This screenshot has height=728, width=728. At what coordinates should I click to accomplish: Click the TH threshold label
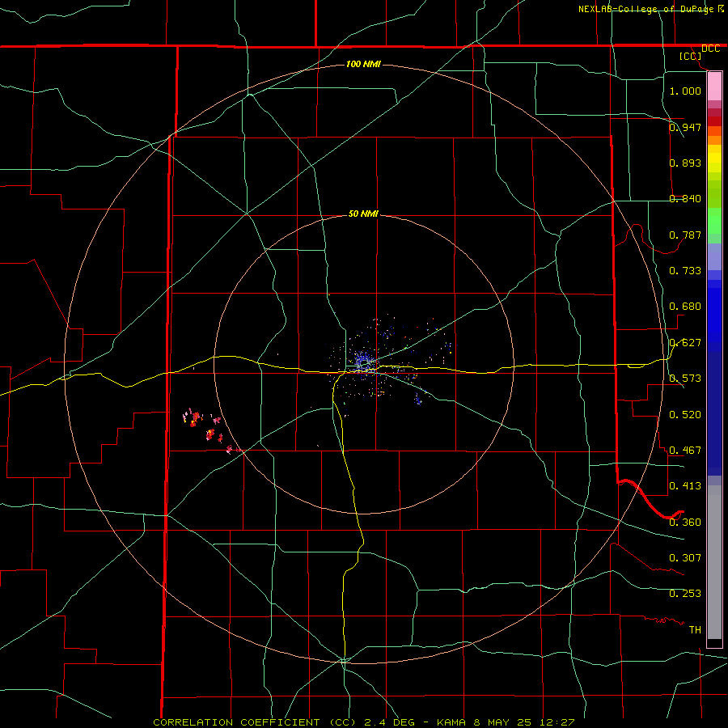[695, 629]
